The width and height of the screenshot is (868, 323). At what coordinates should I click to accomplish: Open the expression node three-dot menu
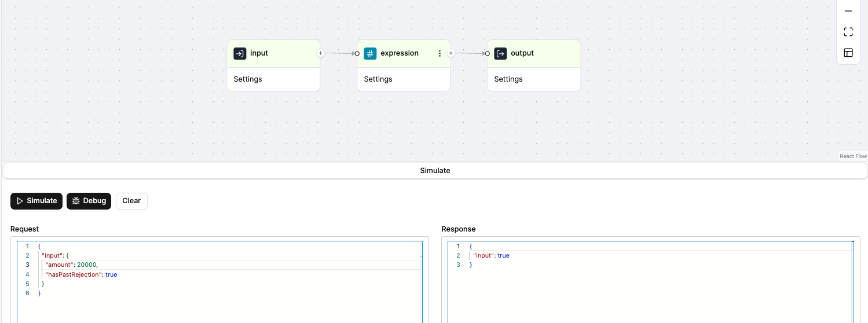pyautogui.click(x=440, y=53)
